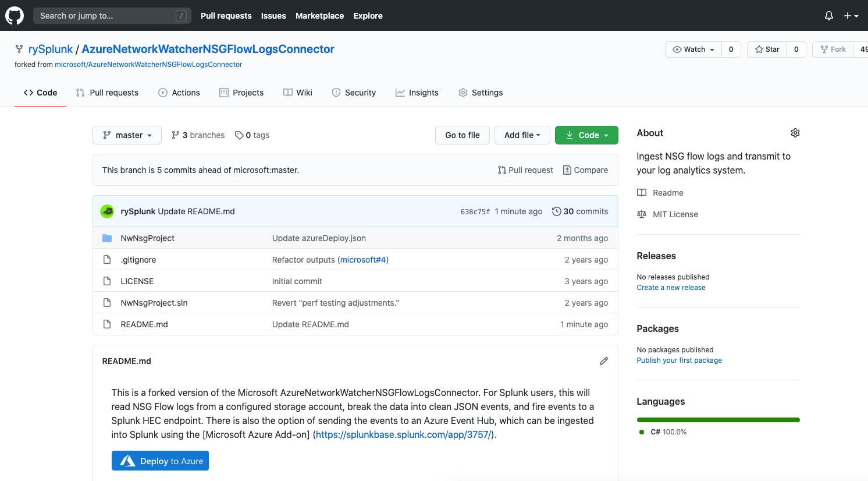This screenshot has height=481, width=868.
Task: Expand the Add file dropdown
Action: pos(522,135)
